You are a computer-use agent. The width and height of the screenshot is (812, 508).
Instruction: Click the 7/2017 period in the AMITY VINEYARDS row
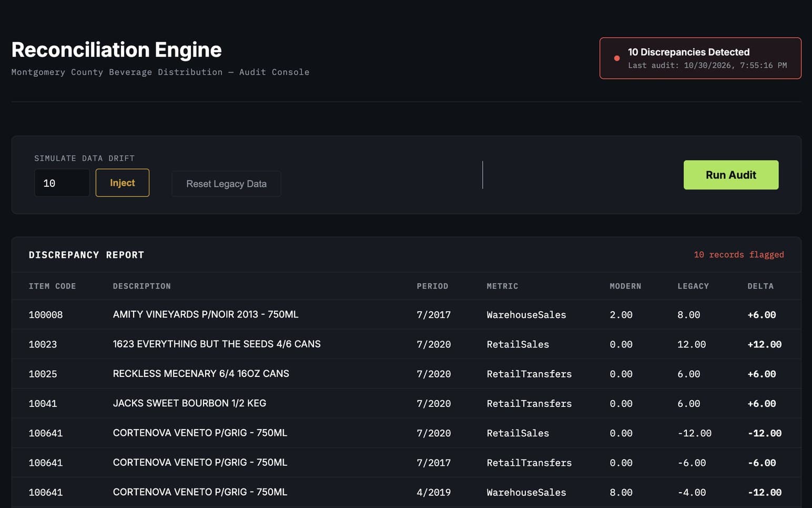tap(434, 315)
